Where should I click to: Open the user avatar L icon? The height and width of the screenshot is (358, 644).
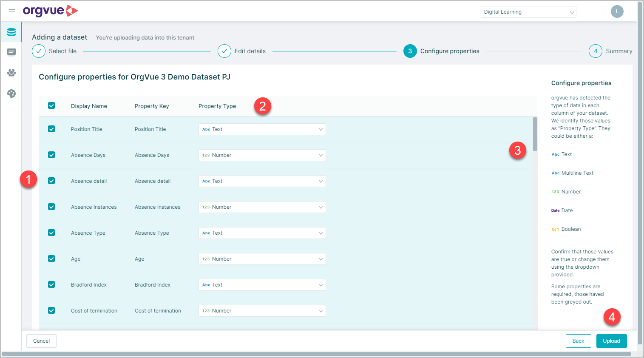tap(617, 11)
